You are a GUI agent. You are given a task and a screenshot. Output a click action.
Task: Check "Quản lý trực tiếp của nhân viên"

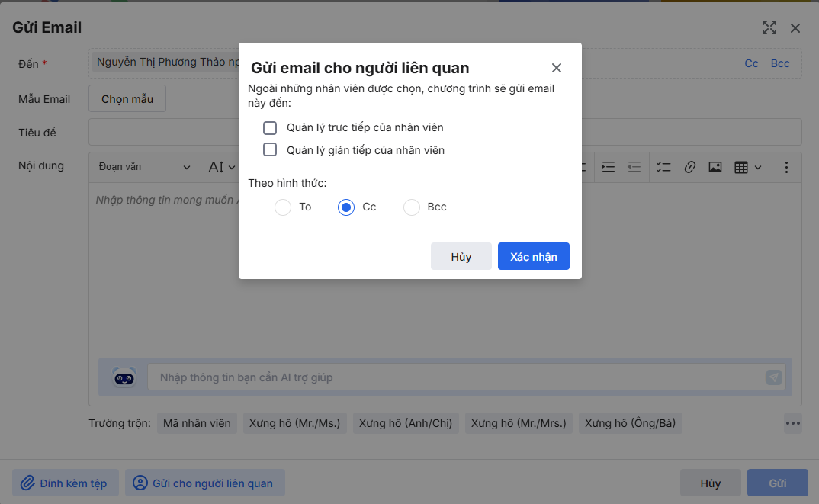(270, 127)
